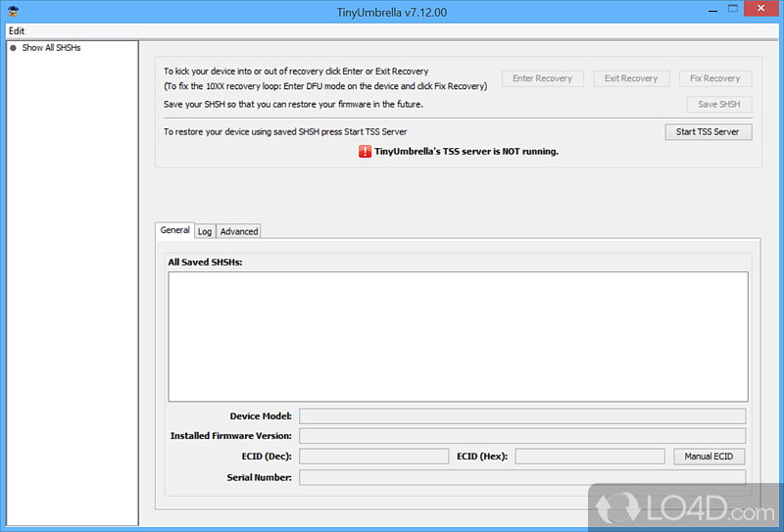This screenshot has height=532, width=784.
Task: Click the Enter Recovery button
Action: point(543,78)
